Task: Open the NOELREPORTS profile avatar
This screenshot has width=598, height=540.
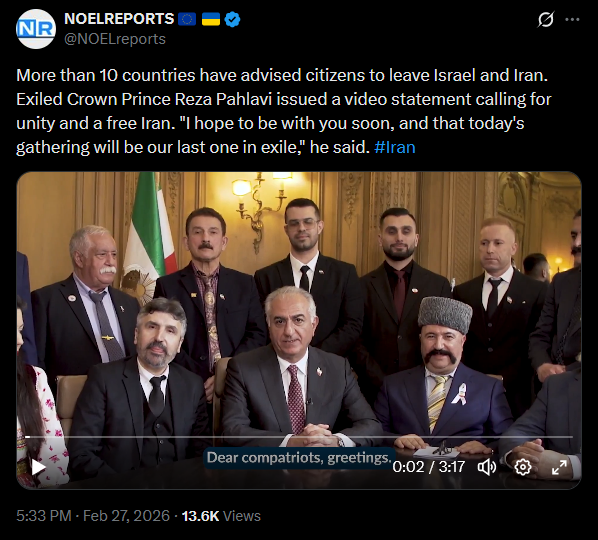Action: pyautogui.click(x=36, y=29)
